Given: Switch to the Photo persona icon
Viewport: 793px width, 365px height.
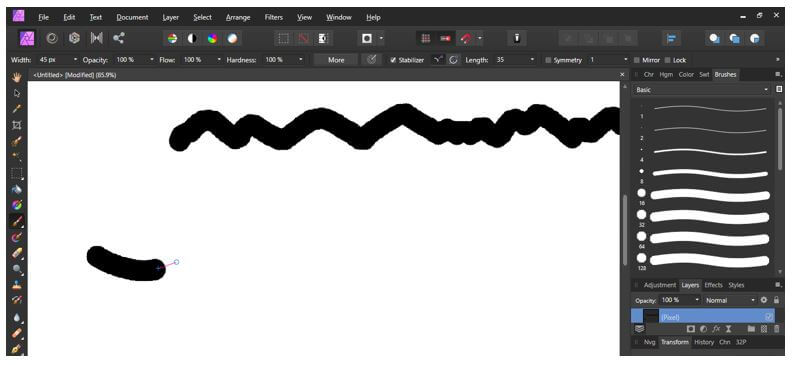Looking at the screenshot, I should (x=26, y=38).
